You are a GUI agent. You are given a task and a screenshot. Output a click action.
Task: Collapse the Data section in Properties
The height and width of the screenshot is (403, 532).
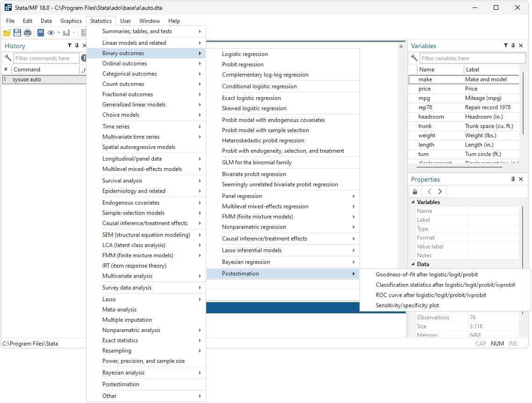pos(413,264)
